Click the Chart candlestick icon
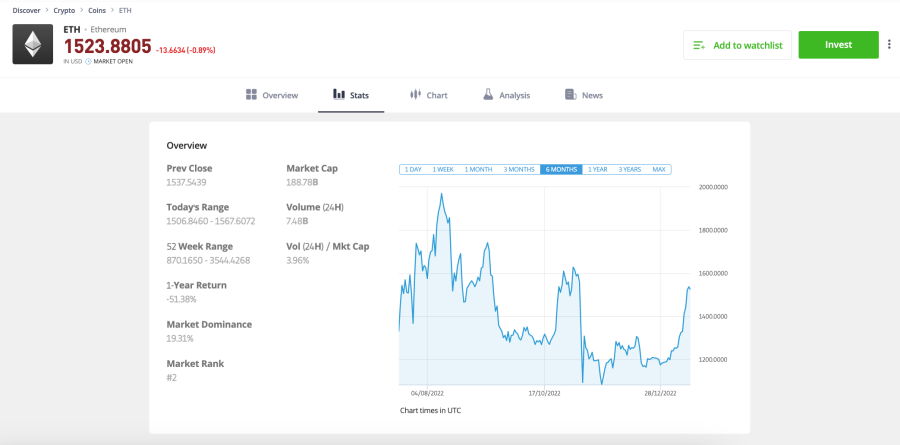Image resolution: width=900 pixels, height=445 pixels. tap(416, 95)
